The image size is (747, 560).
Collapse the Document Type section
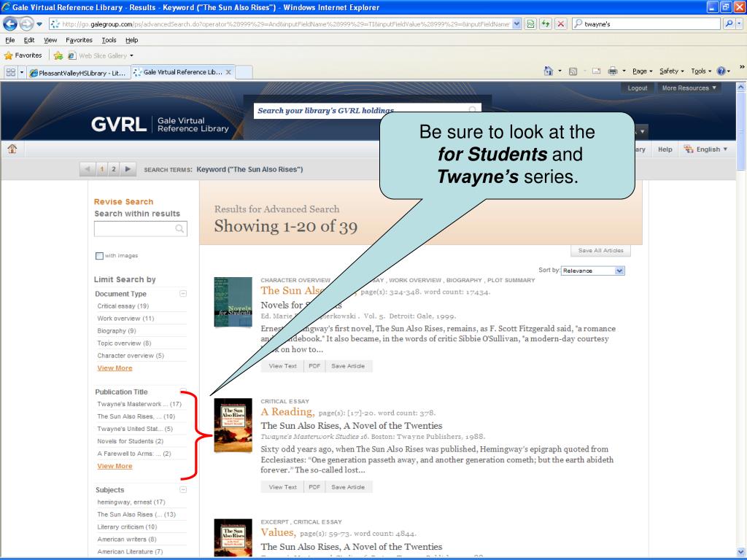pos(183,293)
